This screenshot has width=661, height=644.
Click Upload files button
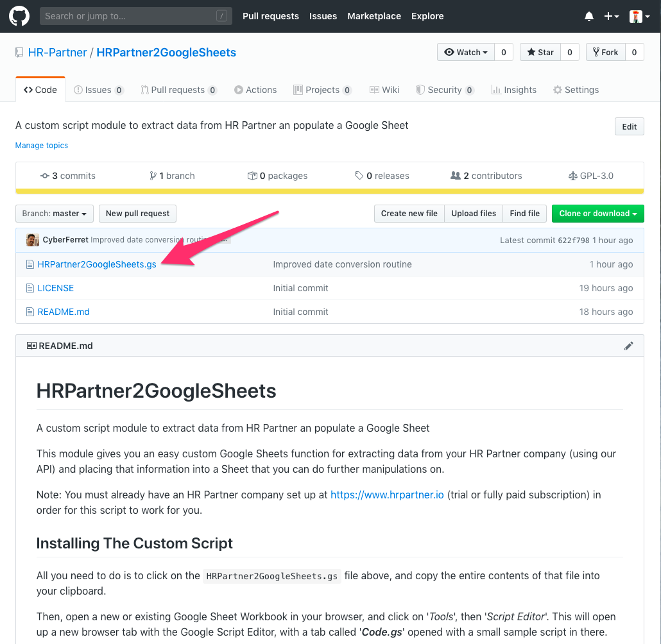click(474, 213)
